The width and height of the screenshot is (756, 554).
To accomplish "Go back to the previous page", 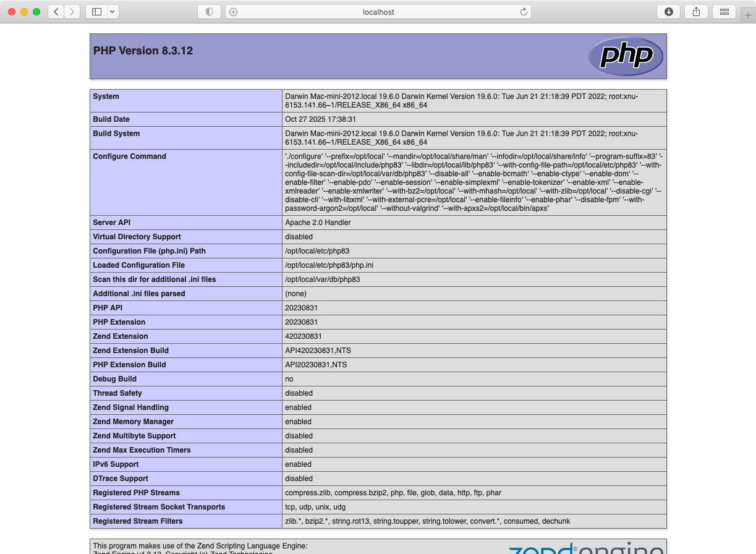I will 56,12.
